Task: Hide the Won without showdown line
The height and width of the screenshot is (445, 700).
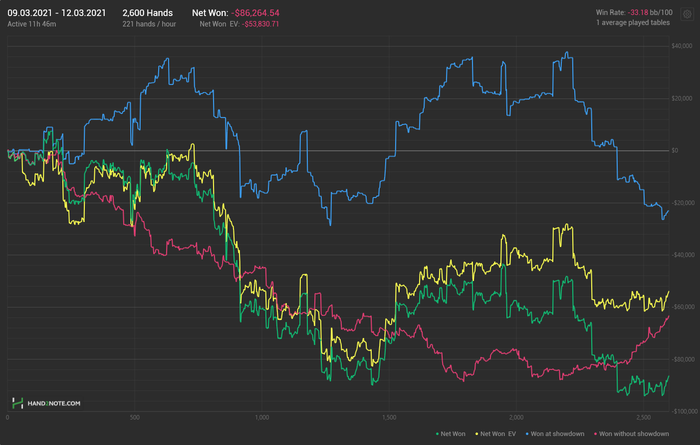Action: pyautogui.click(x=635, y=433)
